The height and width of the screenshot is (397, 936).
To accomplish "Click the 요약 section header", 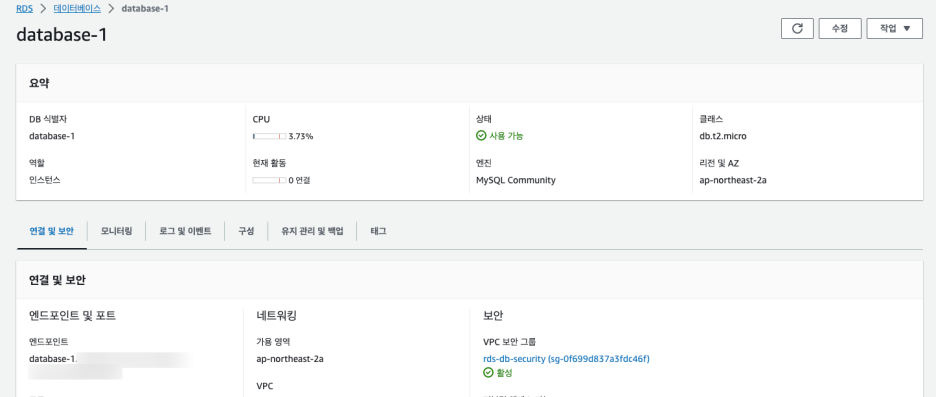I will click(39, 83).
